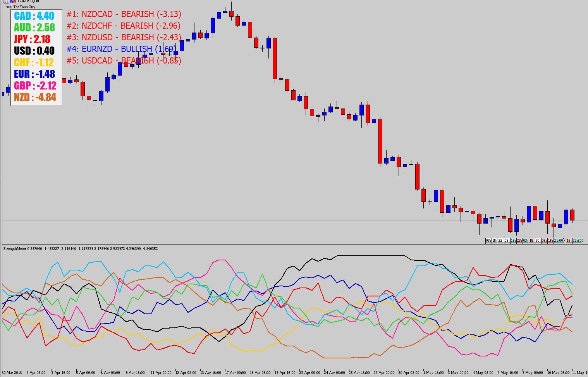Click the #4 EURNZD BULLISH signal line
Image resolution: width=588 pixels, height=377 pixels.
[122, 49]
